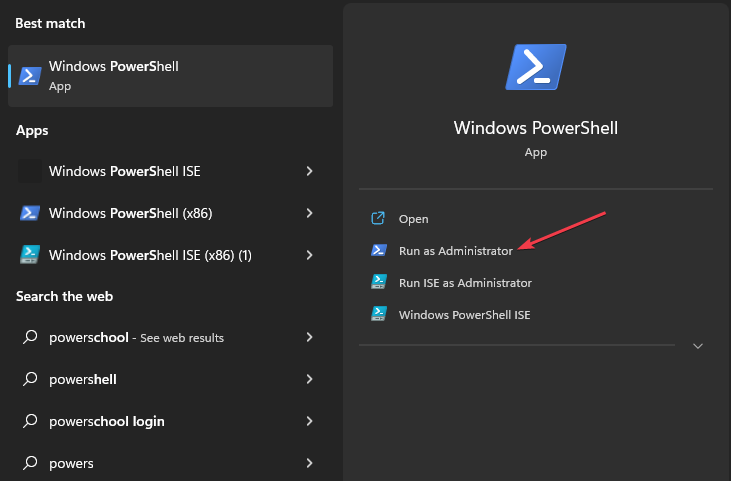
Task: Expand powerschool login suggestion chevron
Action: [310, 421]
